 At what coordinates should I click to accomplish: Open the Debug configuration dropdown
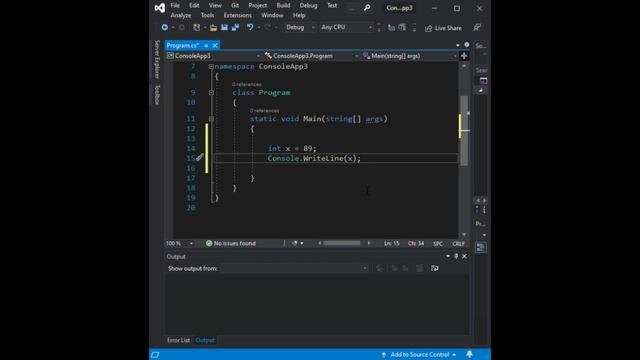[x=300, y=27]
